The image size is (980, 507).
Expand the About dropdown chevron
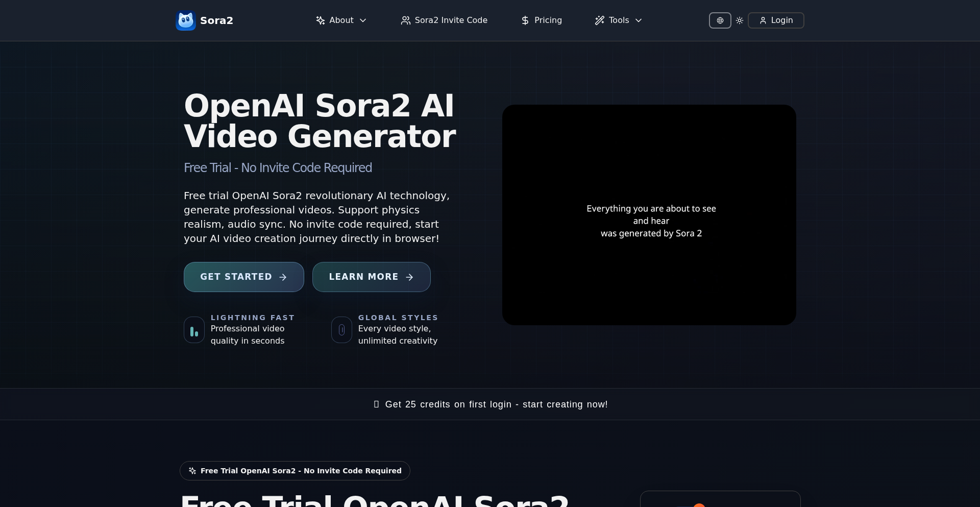point(363,20)
